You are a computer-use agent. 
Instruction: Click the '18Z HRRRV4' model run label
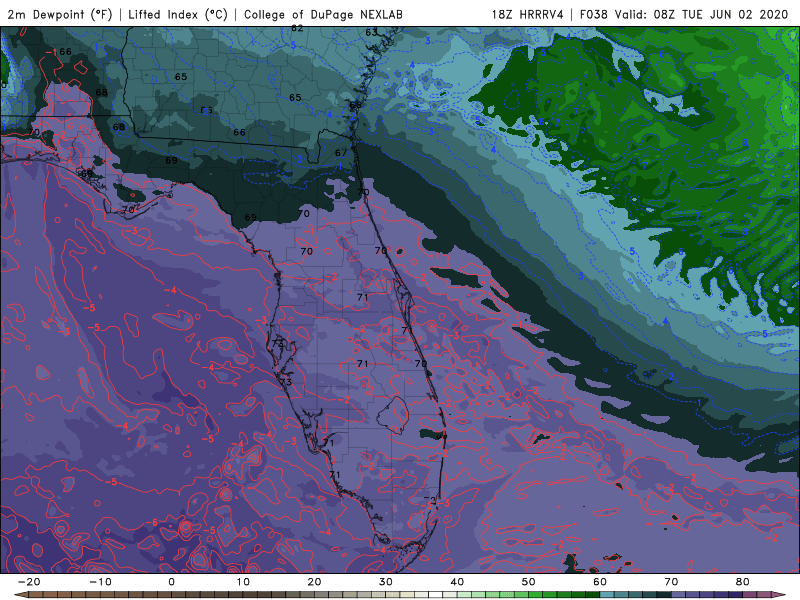[528, 14]
